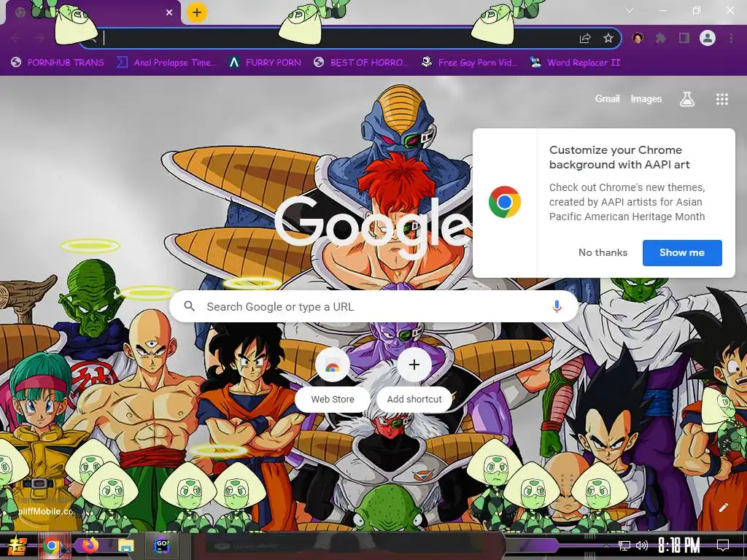
Task: Click the magnifier icon in the search box
Action: (x=189, y=306)
